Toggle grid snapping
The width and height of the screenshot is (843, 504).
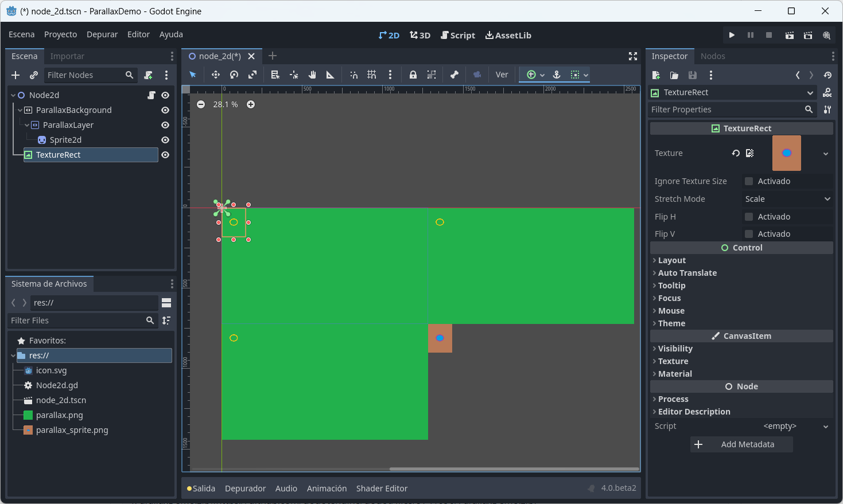click(x=371, y=75)
